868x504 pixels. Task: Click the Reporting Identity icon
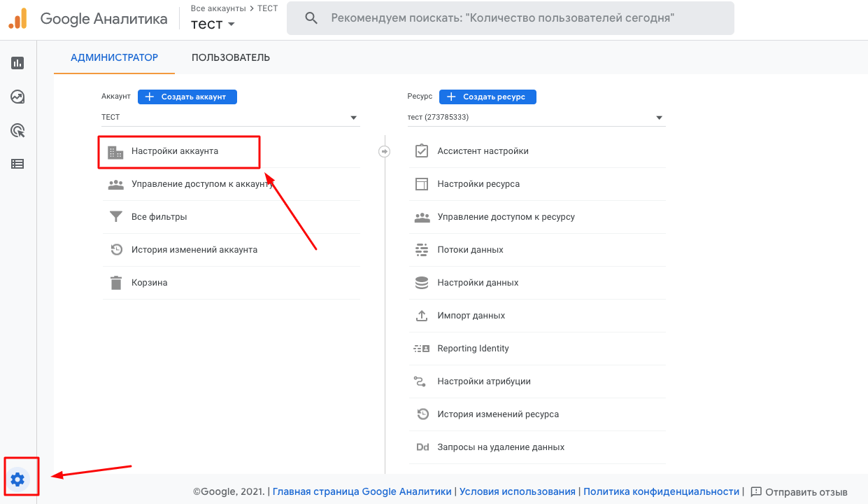422,349
